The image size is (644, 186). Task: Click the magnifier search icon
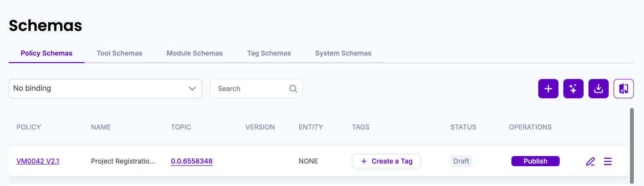tap(293, 89)
